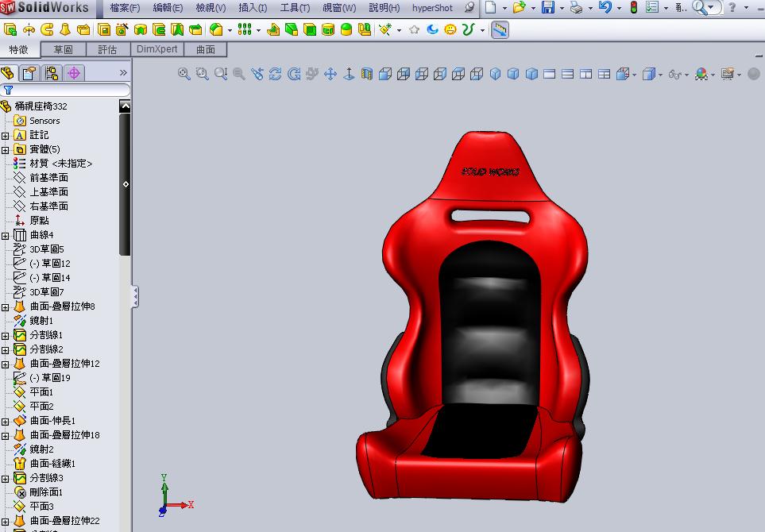Click the Save diskette icon
The height and width of the screenshot is (532, 765).
(548, 7)
